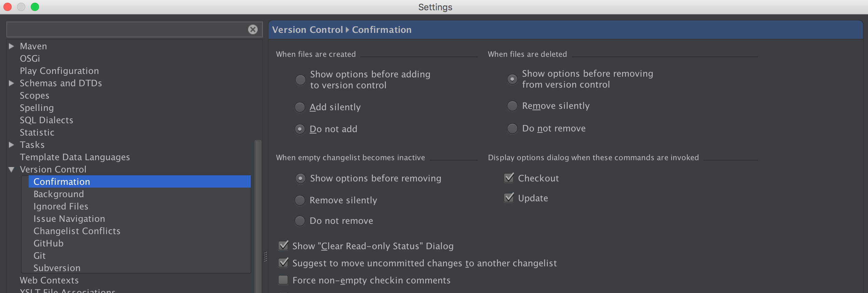Clear the settings search field
The width and height of the screenshot is (868, 293).
pyautogui.click(x=253, y=29)
